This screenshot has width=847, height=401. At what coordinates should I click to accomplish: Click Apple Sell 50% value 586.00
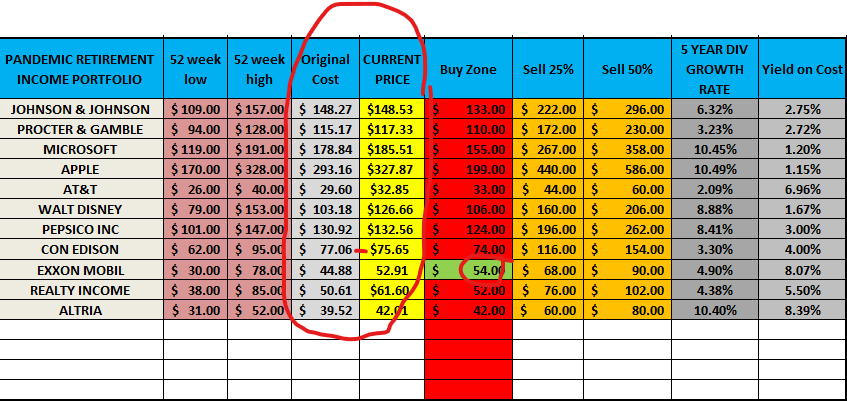click(x=628, y=170)
